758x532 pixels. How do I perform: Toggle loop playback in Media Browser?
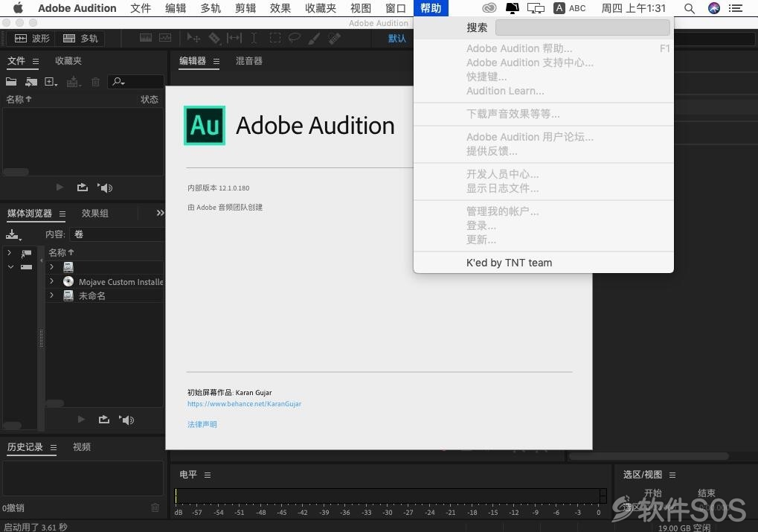point(104,420)
